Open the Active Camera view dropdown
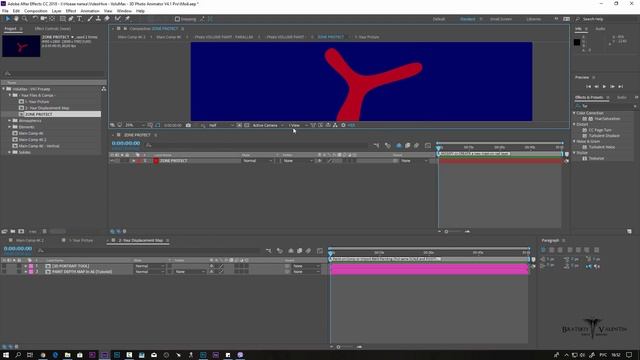 (x=267, y=125)
